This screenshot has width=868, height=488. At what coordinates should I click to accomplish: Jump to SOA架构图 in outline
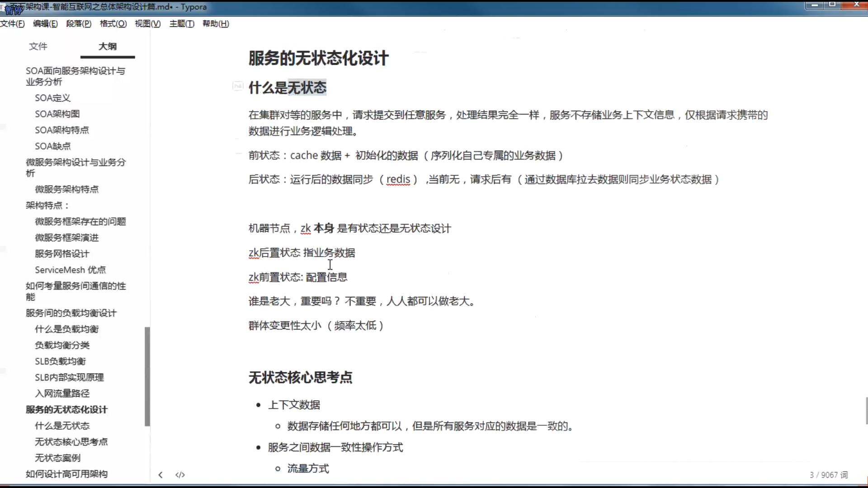(x=57, y=114)
